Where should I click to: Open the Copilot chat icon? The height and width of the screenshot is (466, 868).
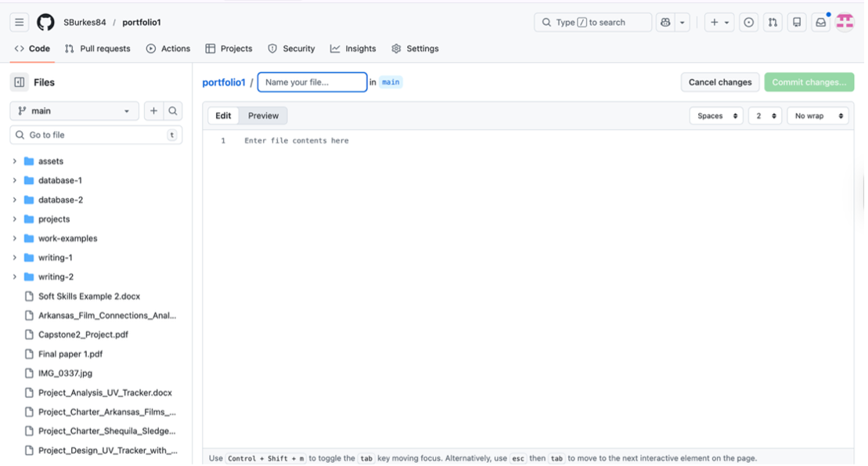click(665, 22)
